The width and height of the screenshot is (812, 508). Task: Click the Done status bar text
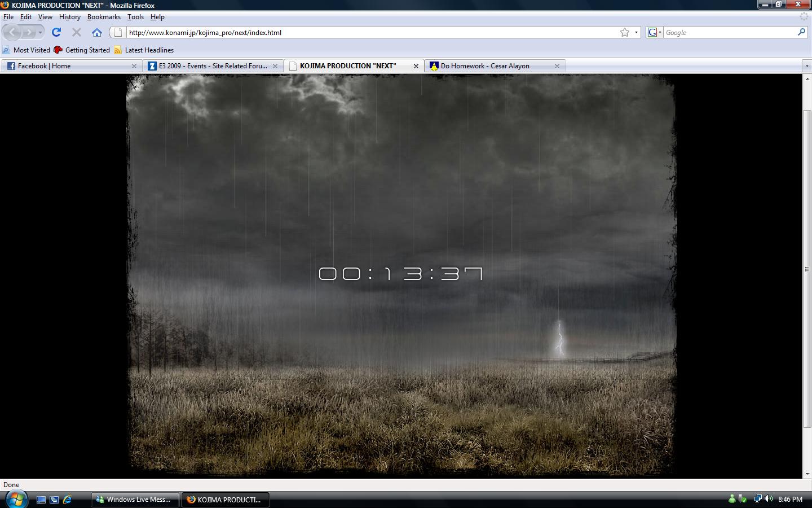[x=11, y=484]
